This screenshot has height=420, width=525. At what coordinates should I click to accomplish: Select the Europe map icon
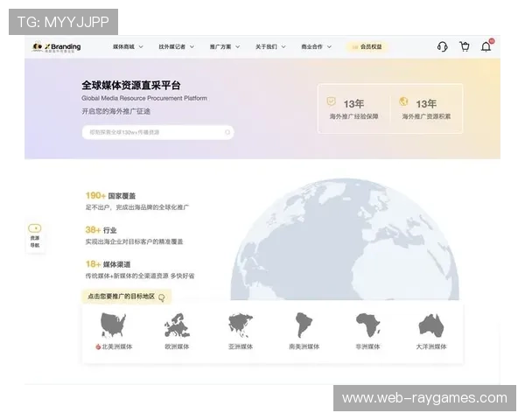177,325
